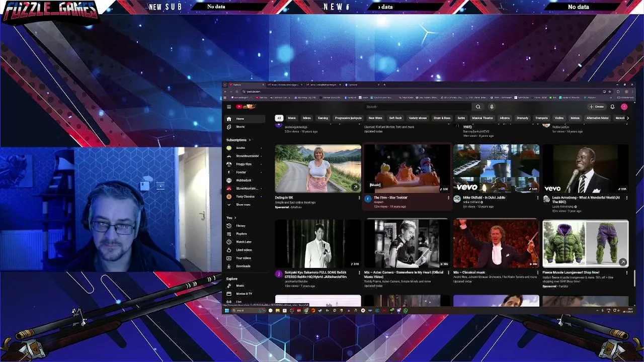Select the Music filter chip

tap(292, 118)
